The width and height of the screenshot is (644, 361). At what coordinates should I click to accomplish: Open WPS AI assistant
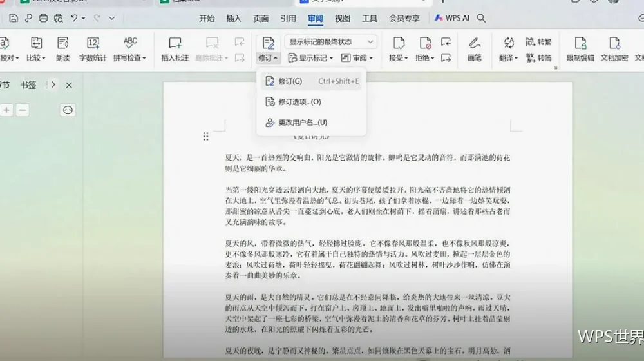pos(452,18)
